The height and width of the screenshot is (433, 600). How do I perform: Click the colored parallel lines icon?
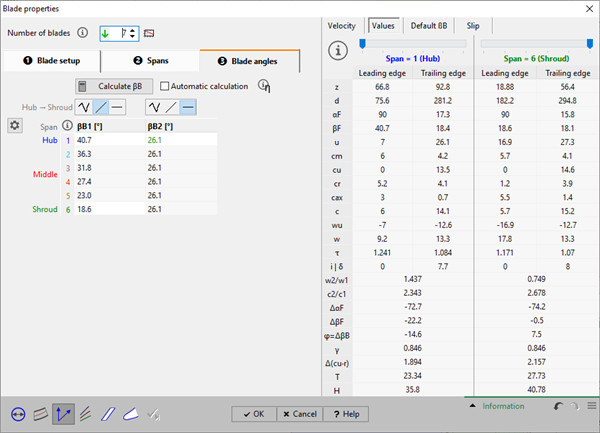[x=86, y=414]
